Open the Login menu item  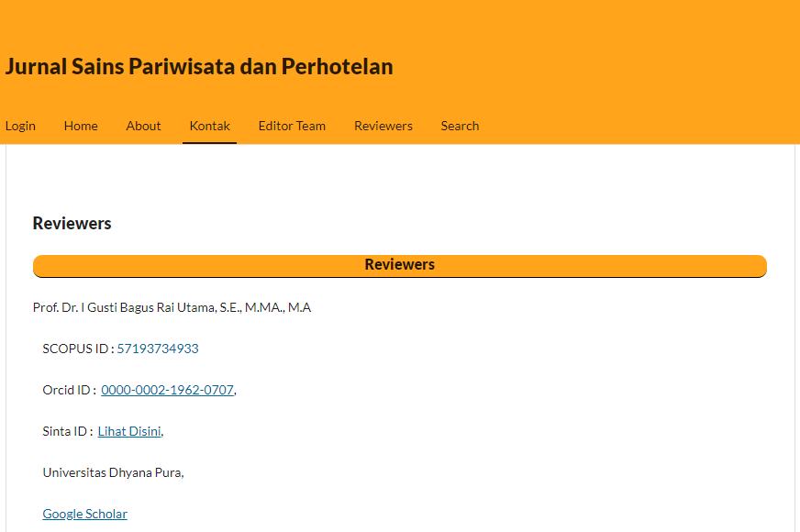[20, 126]
